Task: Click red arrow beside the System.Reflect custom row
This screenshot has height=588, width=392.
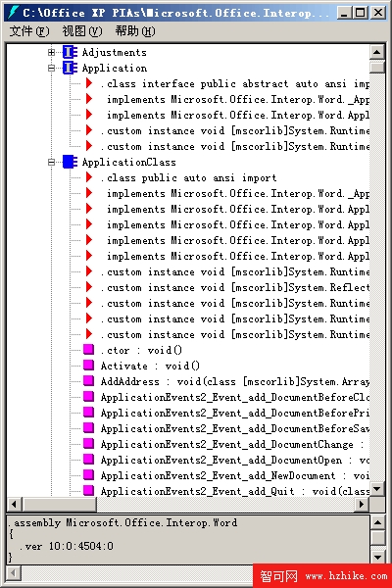Action: pyautogui.click(x=89, y=287)
